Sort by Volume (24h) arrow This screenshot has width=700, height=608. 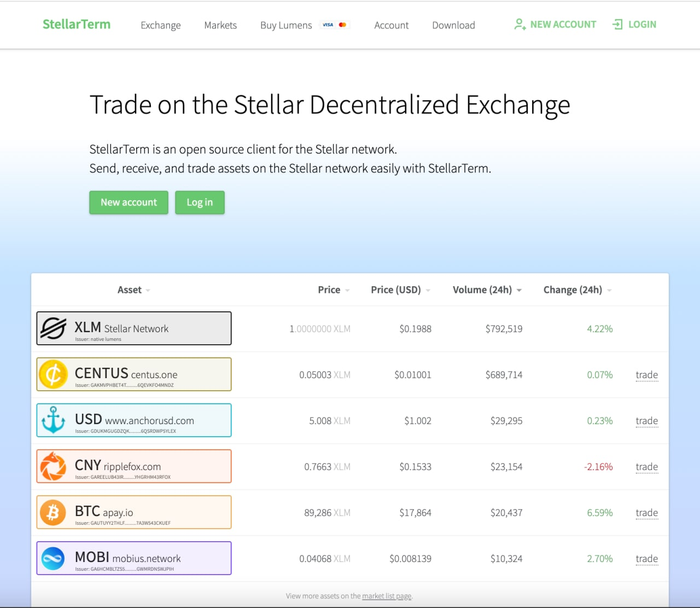point(519,291)
